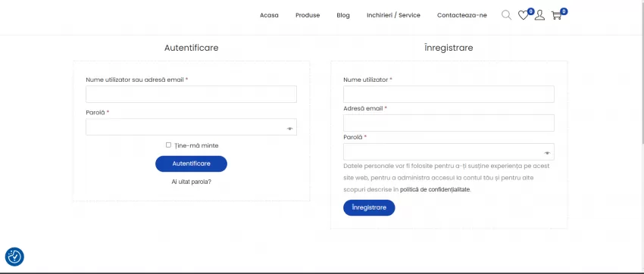This screenshot has width=644, height=274.
Task: Open the wishlist heart icon
Action: [523, 16]
